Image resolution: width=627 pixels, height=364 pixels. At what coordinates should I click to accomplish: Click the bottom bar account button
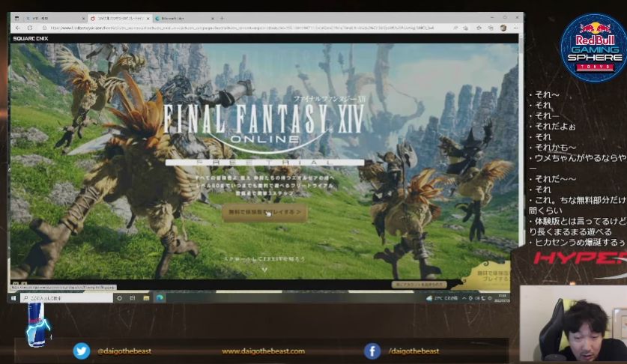419,285
